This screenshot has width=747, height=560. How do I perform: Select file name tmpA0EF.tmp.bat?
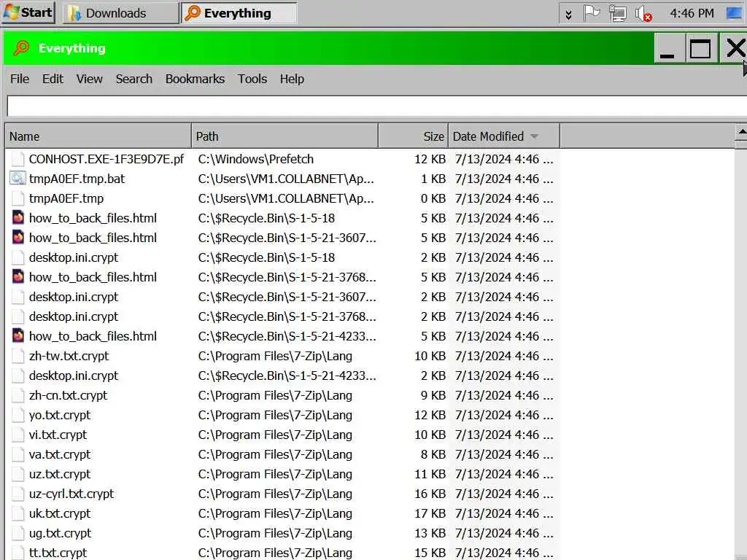tap(77, 179)
